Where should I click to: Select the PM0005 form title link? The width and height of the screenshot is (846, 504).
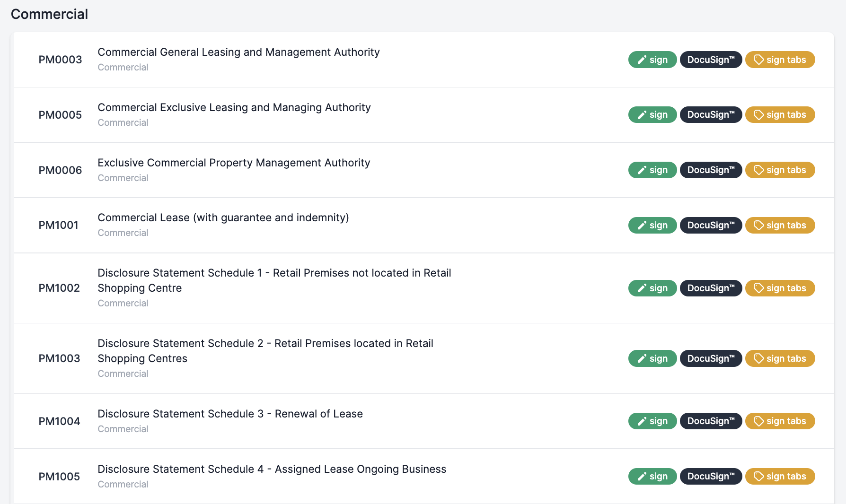point(234,107)
